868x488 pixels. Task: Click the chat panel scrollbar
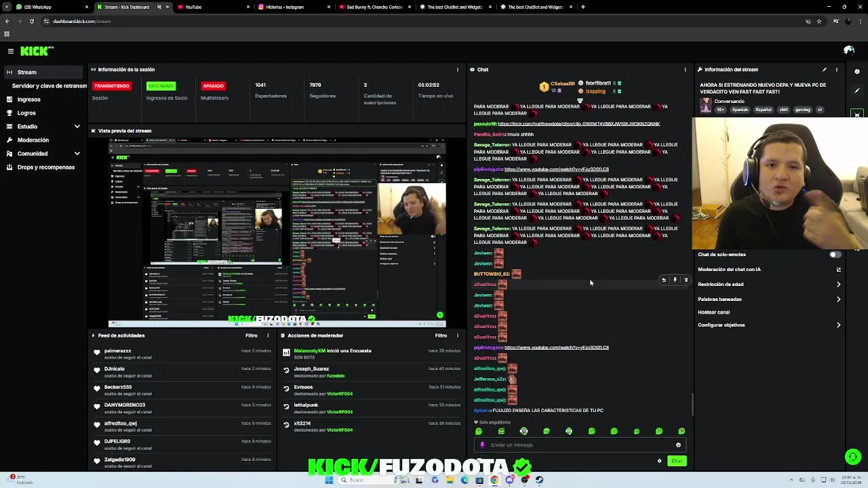point(692,405)
